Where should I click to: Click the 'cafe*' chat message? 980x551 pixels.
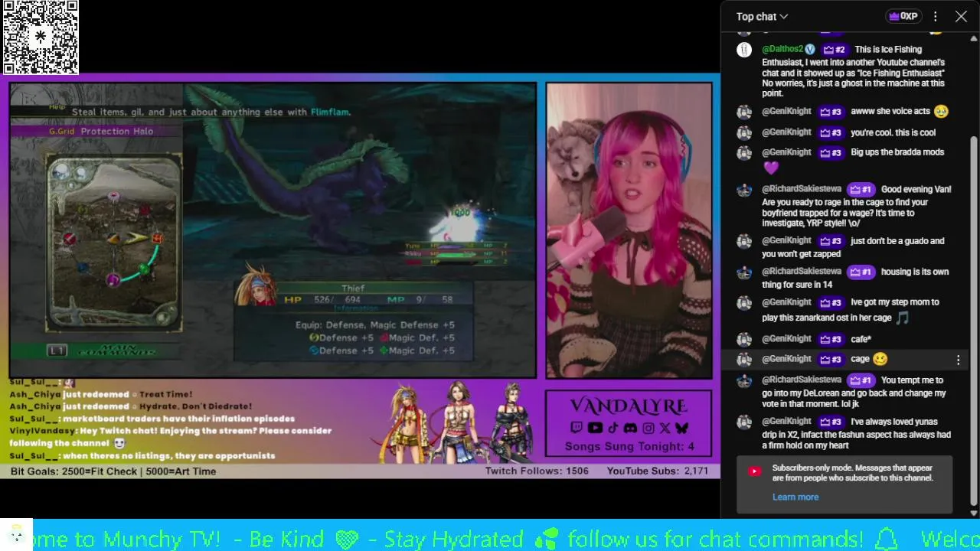(861, 339)
